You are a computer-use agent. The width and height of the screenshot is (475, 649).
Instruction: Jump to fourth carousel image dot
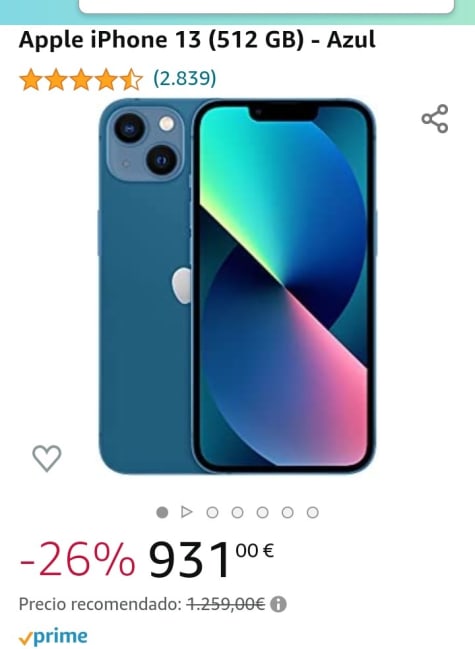click(237, 512)
